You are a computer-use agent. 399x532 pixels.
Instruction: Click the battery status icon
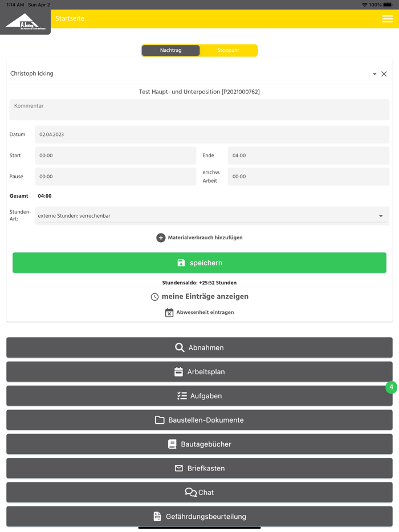pyautogui.click(x=388, y=5)
